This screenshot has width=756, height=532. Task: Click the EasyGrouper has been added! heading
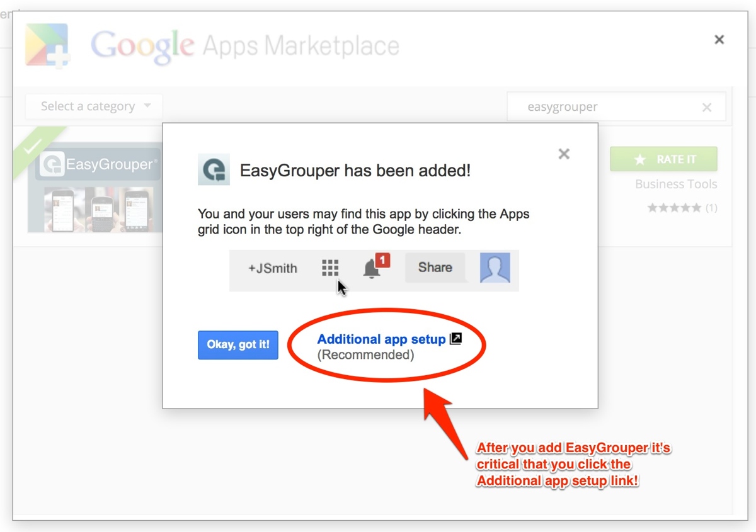tap(355, 171)
